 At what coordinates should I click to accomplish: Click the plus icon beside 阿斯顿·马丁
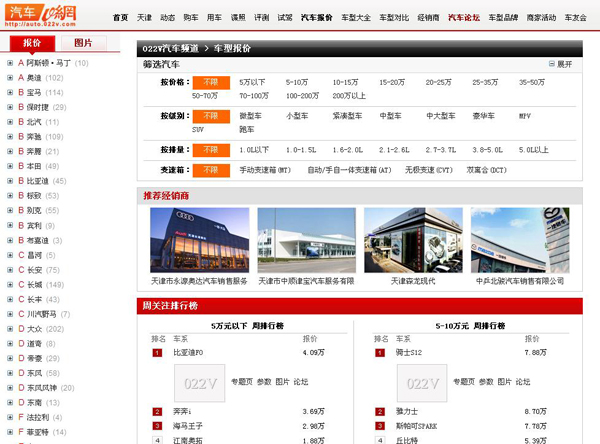pos(9,63)
